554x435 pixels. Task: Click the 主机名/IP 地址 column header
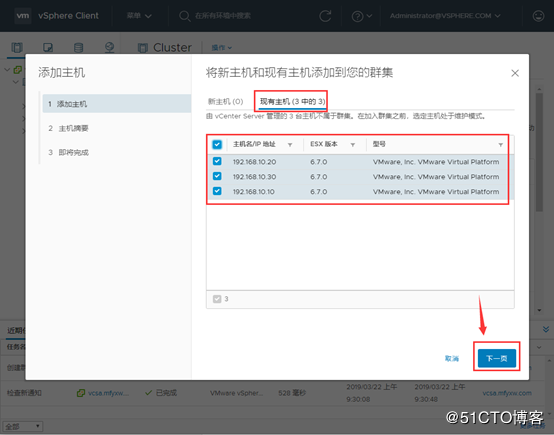(254, 144)
